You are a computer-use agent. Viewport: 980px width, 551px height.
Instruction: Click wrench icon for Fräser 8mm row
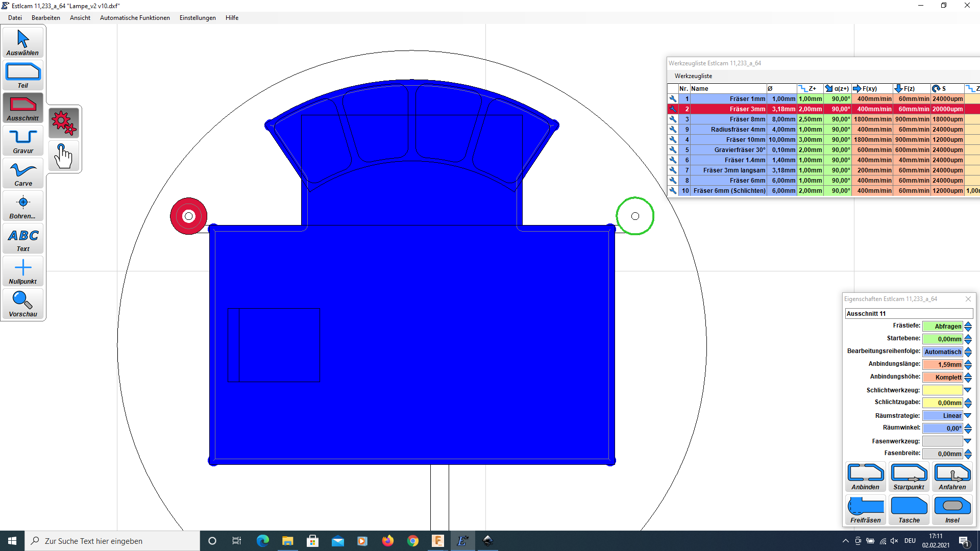click(673, 119)
